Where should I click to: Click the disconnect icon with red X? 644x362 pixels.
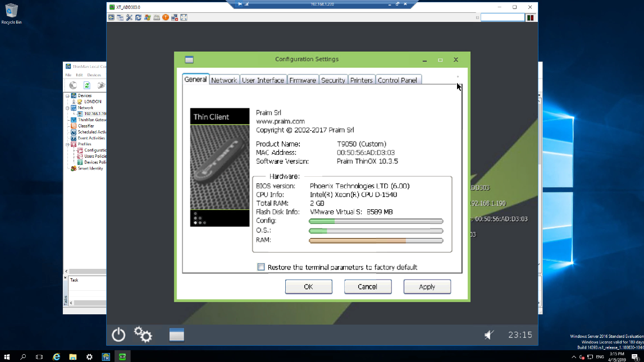pos(175,17)
